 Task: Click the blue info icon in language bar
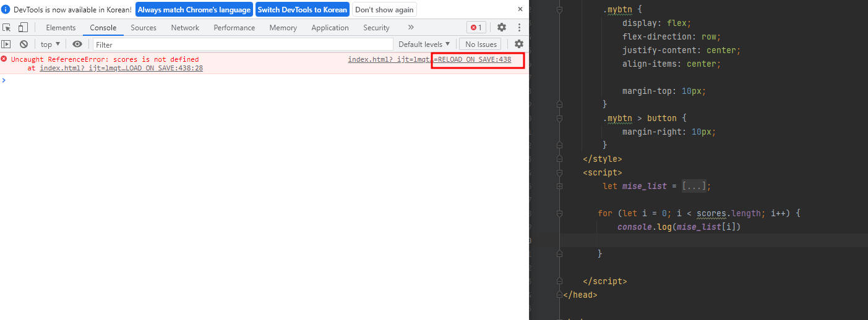pyautogui.click(x=6, y=9)
